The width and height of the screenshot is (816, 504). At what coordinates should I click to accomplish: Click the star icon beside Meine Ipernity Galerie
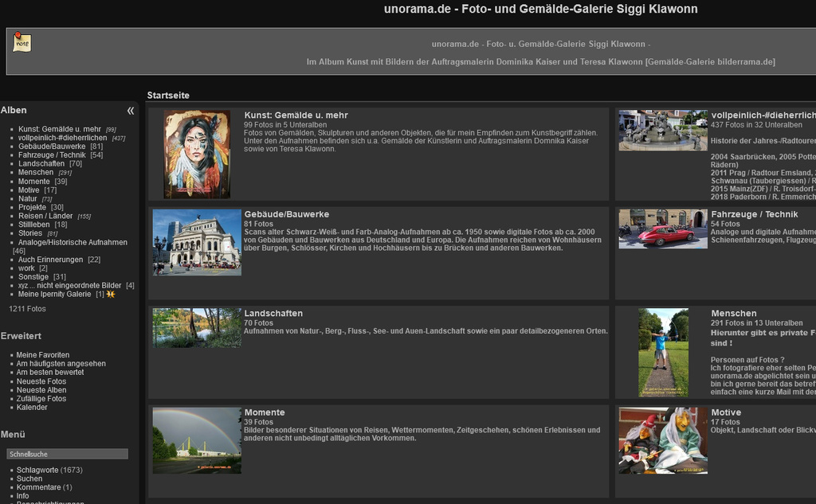coord(111,295)
